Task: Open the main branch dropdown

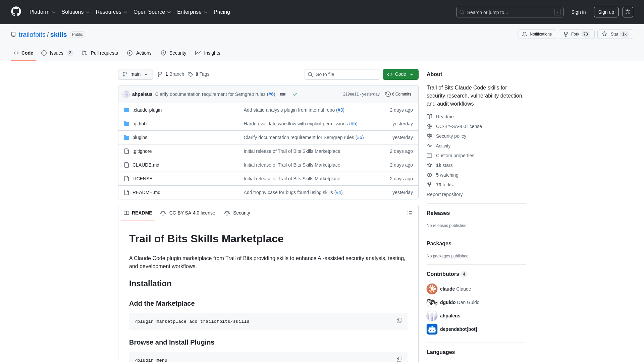Action: (x=135, y=74)
